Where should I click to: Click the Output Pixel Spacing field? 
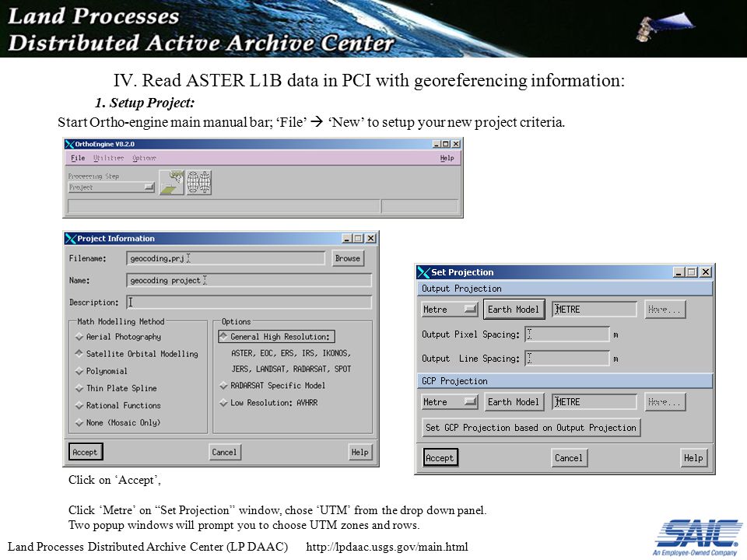567,334
